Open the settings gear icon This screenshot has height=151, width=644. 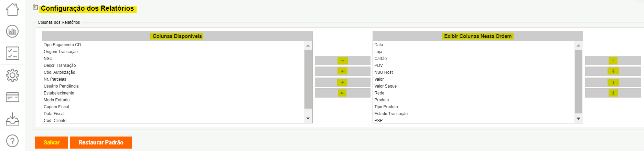pyautogui.click(x=12, y=75)
